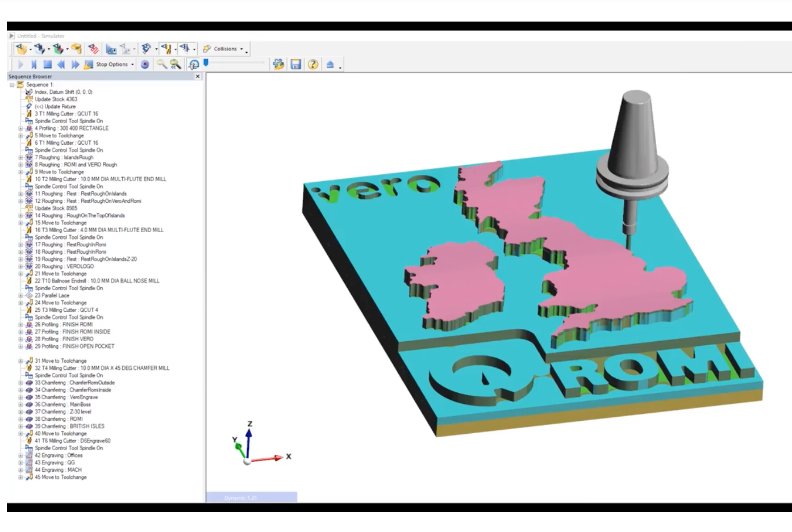Start the simulation with the play button

pos(21,65)
